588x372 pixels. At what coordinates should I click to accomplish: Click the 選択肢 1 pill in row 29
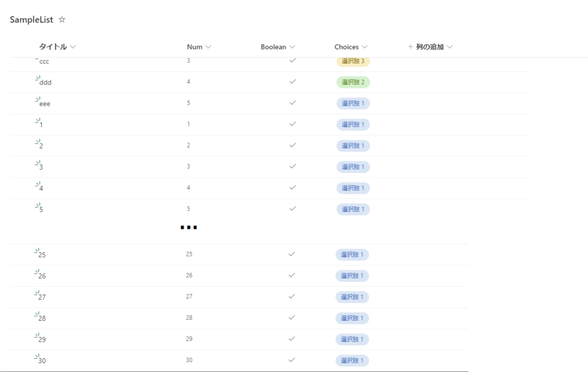pyautogui.click(x=352, y=339)
